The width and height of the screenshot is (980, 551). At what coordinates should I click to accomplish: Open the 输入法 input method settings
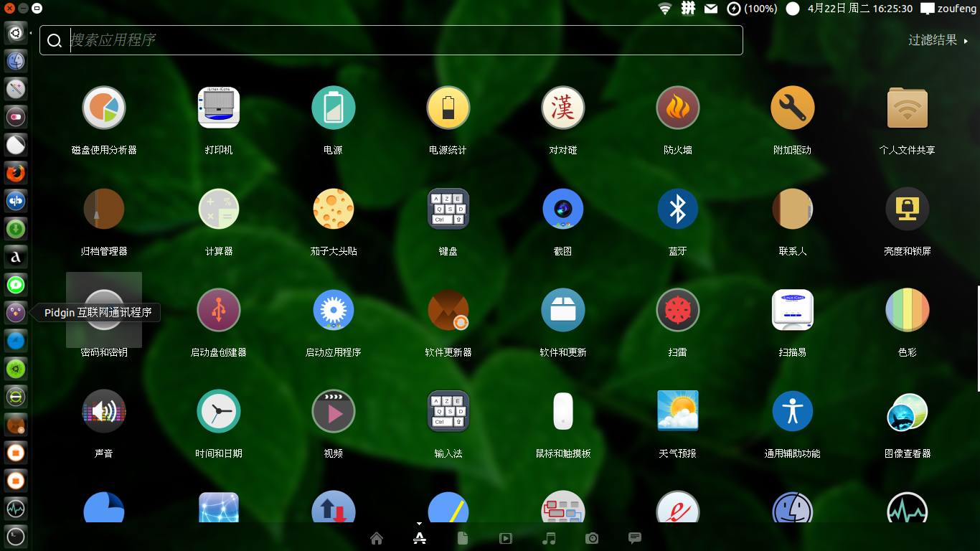point(448,411)
